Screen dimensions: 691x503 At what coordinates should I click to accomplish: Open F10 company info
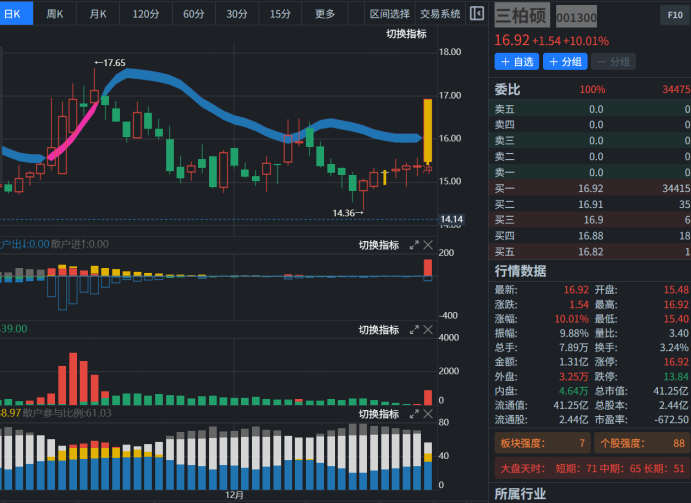[x=673, y=15]
